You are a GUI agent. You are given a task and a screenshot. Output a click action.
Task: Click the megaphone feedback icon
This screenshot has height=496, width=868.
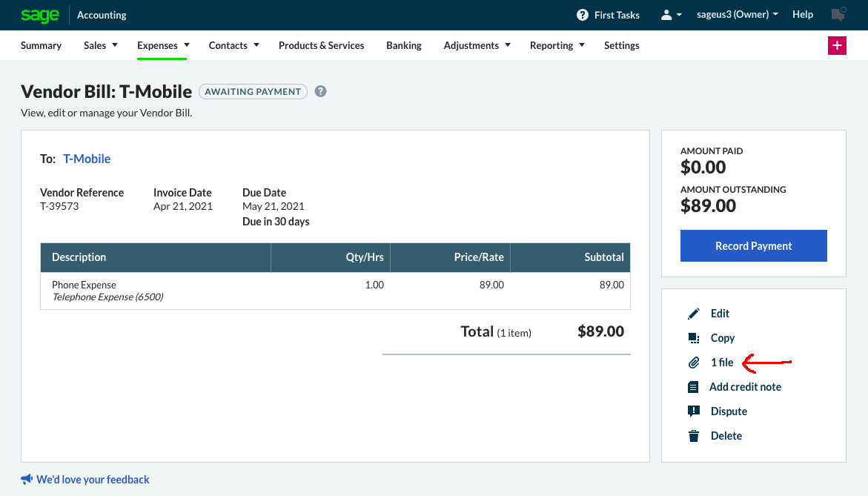[27, 479]
